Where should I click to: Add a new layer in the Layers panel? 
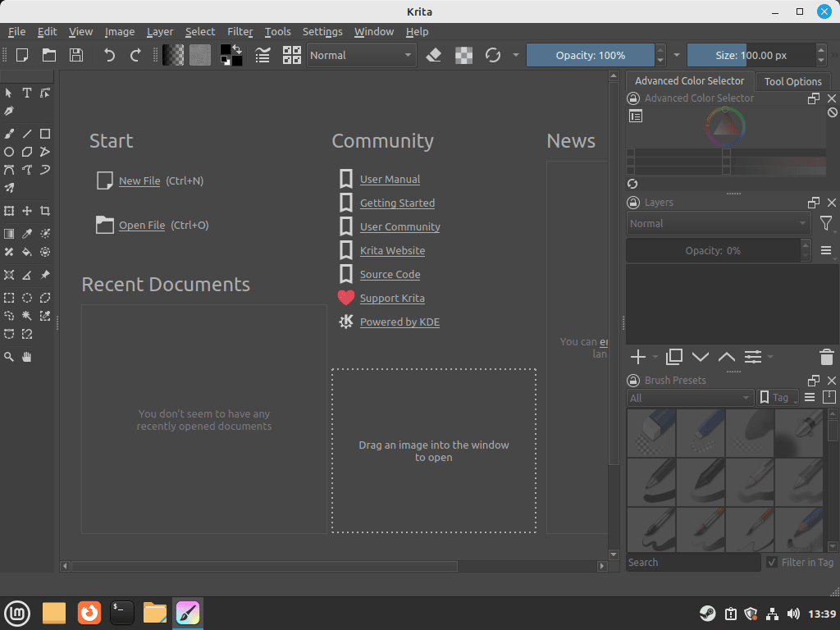[x=638, y=357]
